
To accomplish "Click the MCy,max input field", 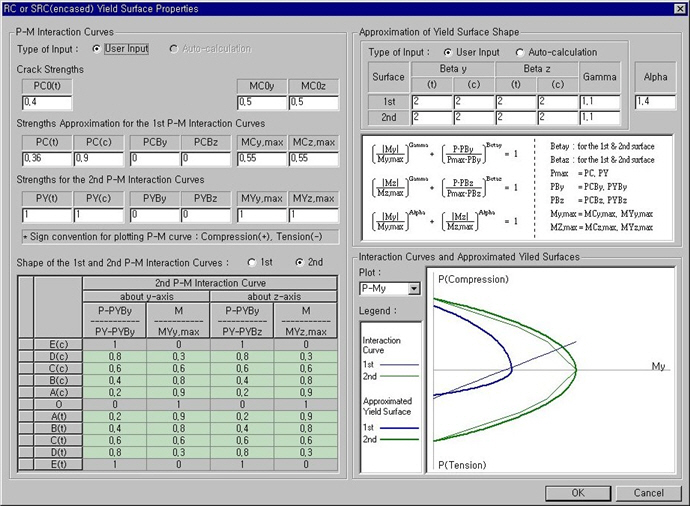I will [x=260, y=158].
